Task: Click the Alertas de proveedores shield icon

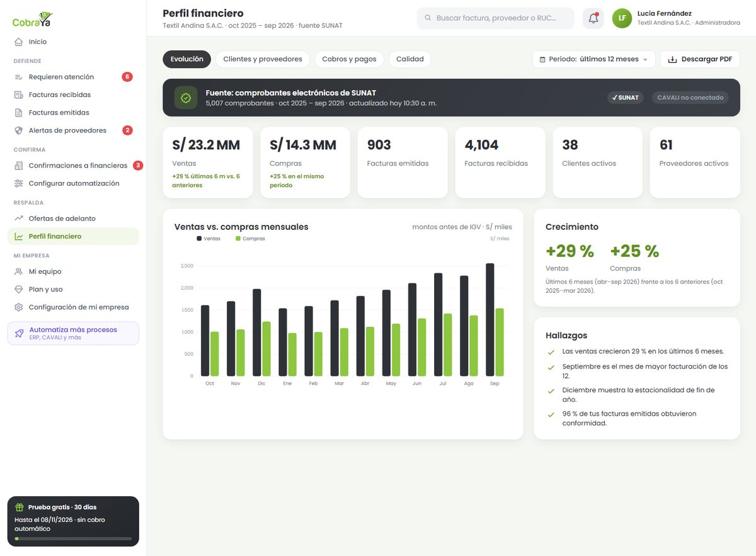Action: (19, 130)
